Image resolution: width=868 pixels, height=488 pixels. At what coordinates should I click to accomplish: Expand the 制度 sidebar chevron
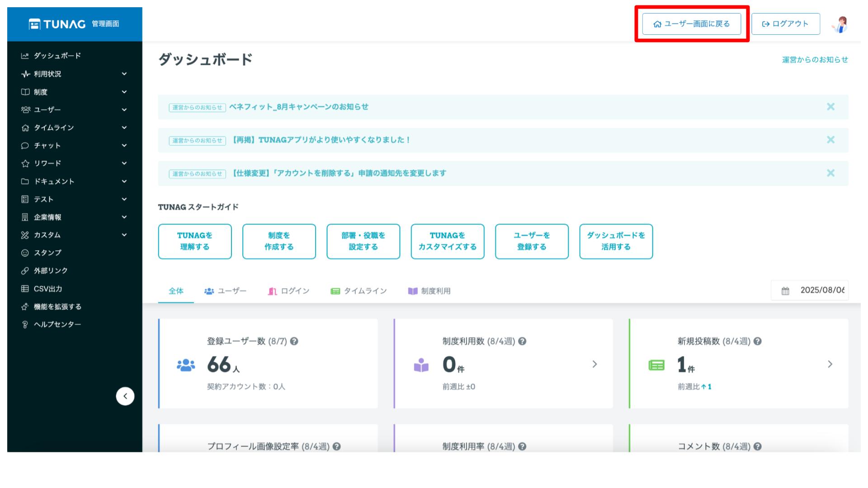click(124, 92)
